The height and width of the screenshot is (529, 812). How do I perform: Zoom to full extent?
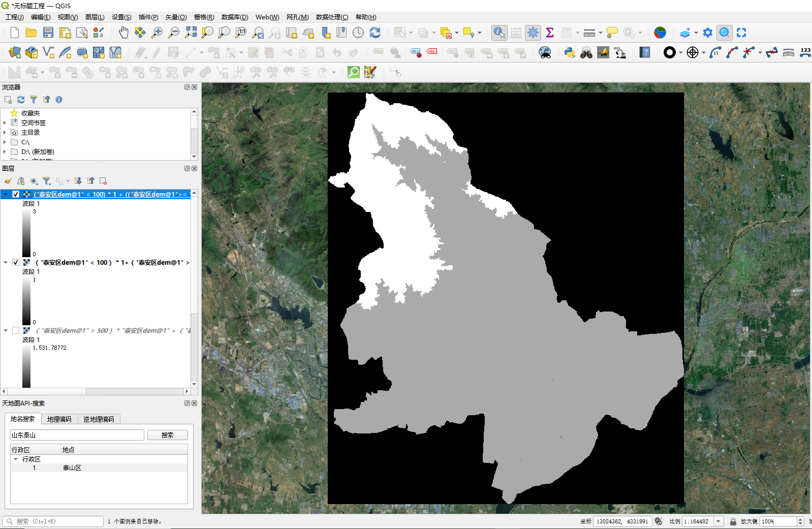click(191, 33)
